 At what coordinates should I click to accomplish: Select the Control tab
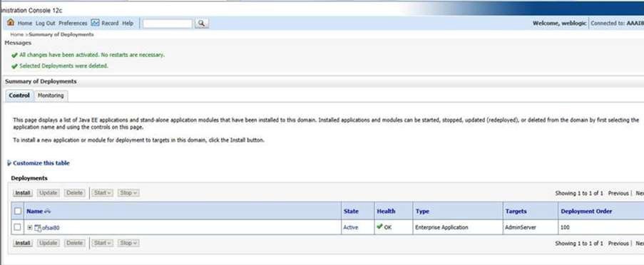(19, 95)
